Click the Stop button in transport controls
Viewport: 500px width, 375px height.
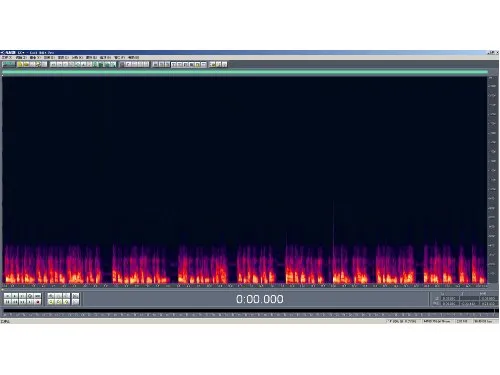(x=7, y=296)
